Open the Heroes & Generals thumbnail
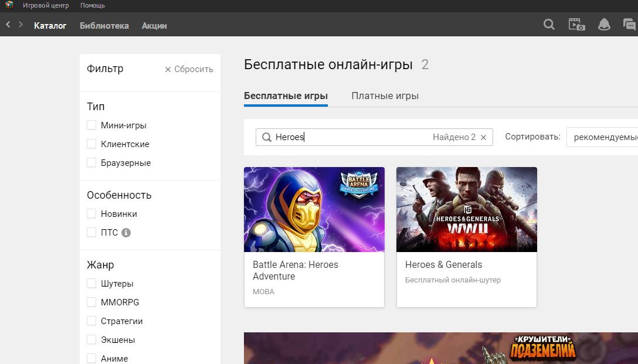Screen dimensions: 638x364 coord(467,209)
